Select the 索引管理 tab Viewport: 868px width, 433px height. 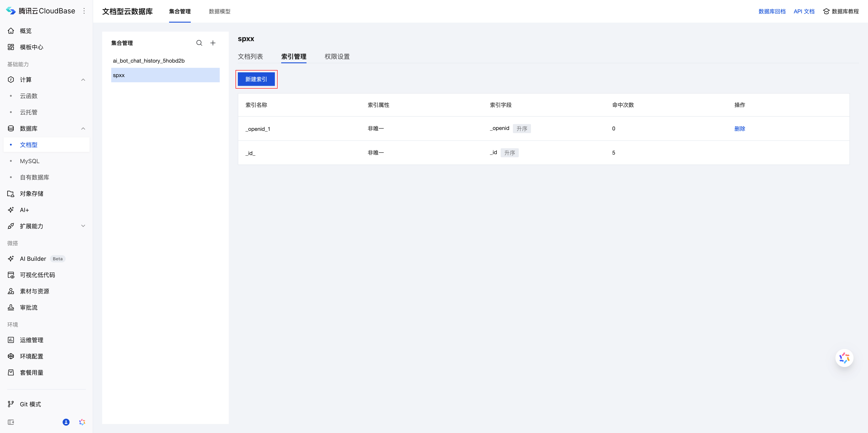pos(294,56)
